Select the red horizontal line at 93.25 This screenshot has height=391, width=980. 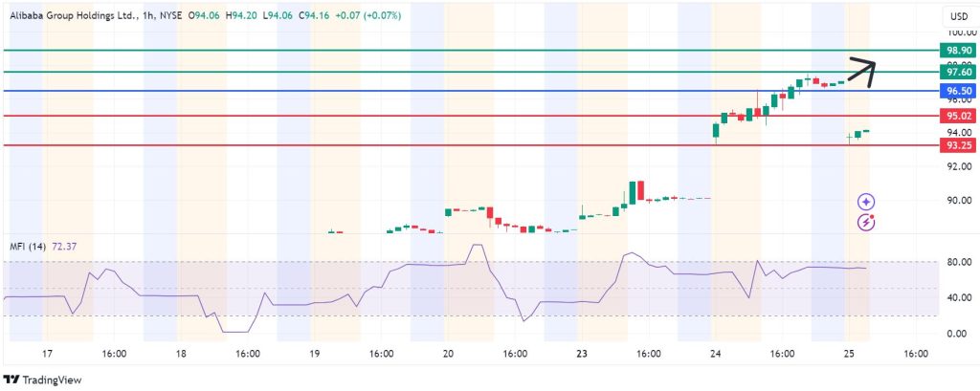[x=469, y=145]
